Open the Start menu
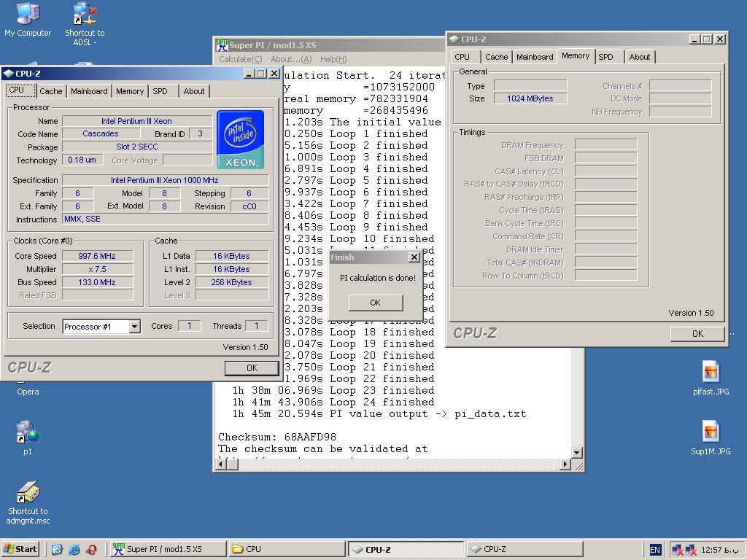The width and height of the screenshot is (747, 560). click(x=20, y=549)
